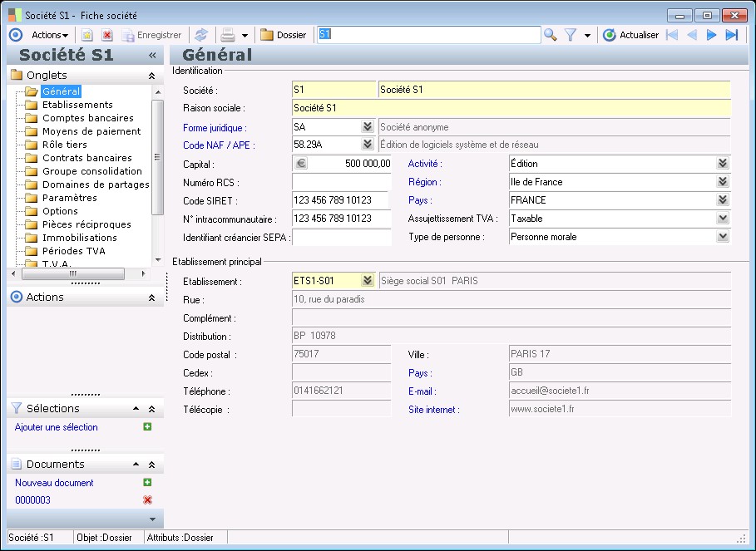
Task: Collapse the Documents panel with double chevron
Action: (151, 465)
